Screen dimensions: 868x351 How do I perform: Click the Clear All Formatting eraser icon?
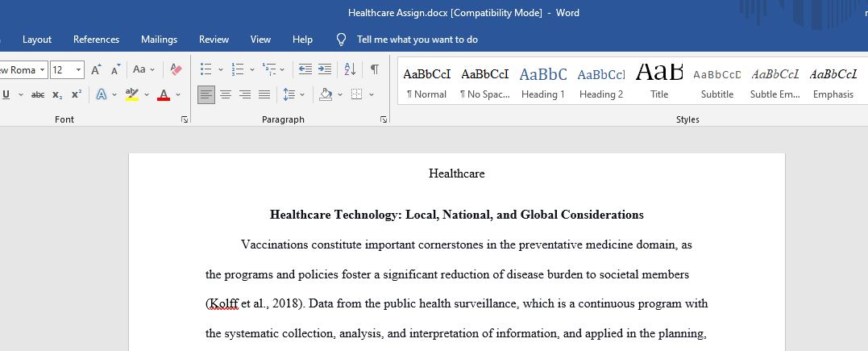[176, 70]
